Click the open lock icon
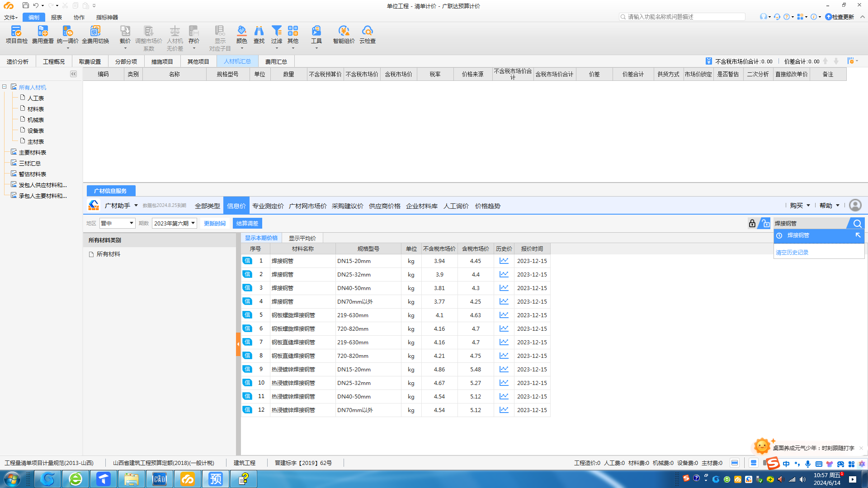 pos(764,223)
